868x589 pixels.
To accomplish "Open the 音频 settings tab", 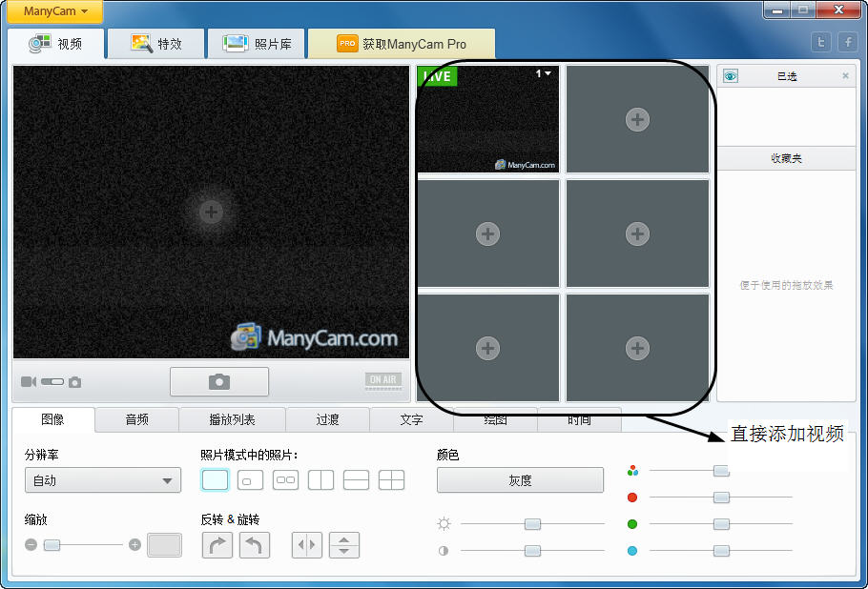I will pos(136,419).
